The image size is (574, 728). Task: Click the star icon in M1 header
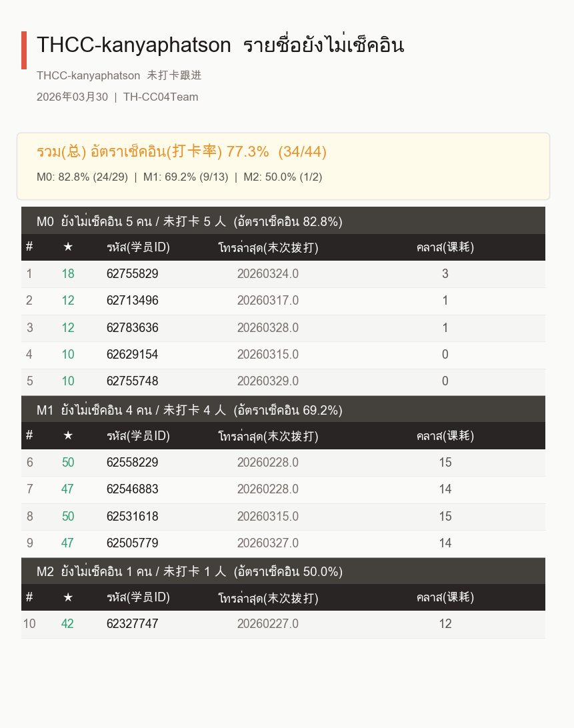coord(68,435)
